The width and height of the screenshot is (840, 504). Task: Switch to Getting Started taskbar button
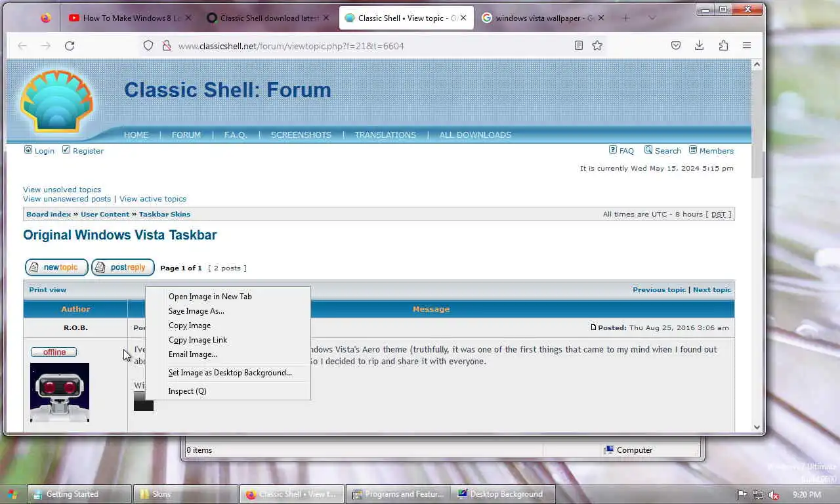tap(79, 494)
